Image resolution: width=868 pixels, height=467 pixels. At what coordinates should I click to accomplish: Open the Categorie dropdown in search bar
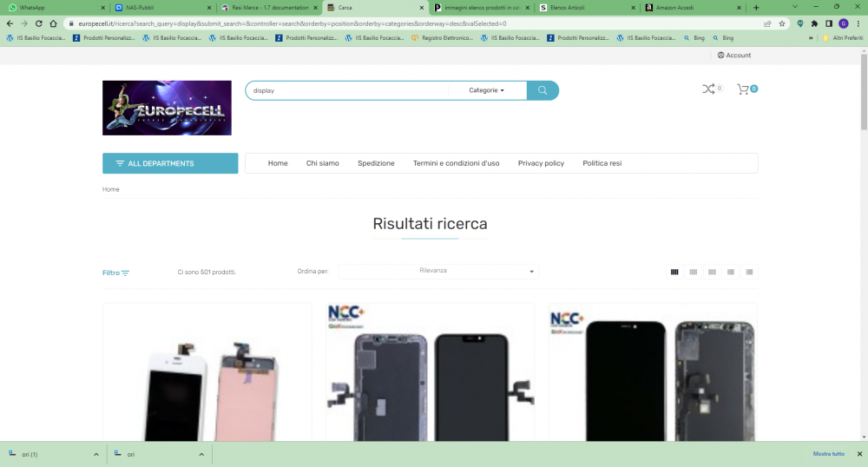tap(487, 90)
